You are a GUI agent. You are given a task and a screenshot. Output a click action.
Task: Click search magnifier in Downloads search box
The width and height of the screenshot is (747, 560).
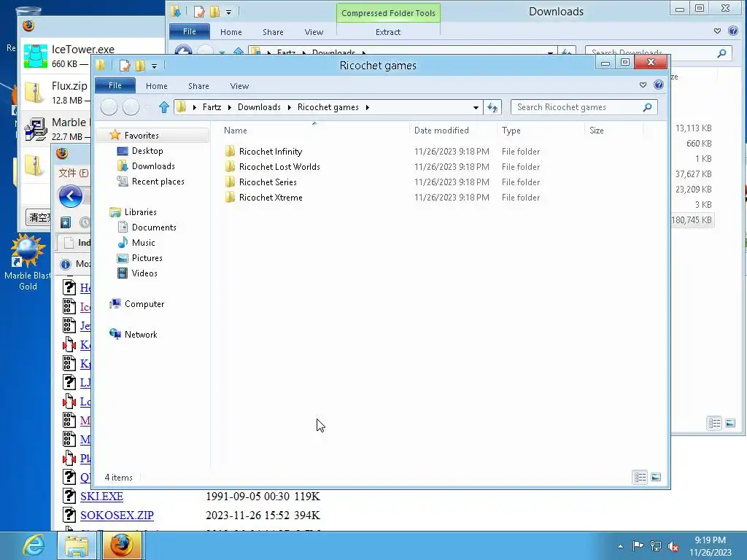[721, 52]
